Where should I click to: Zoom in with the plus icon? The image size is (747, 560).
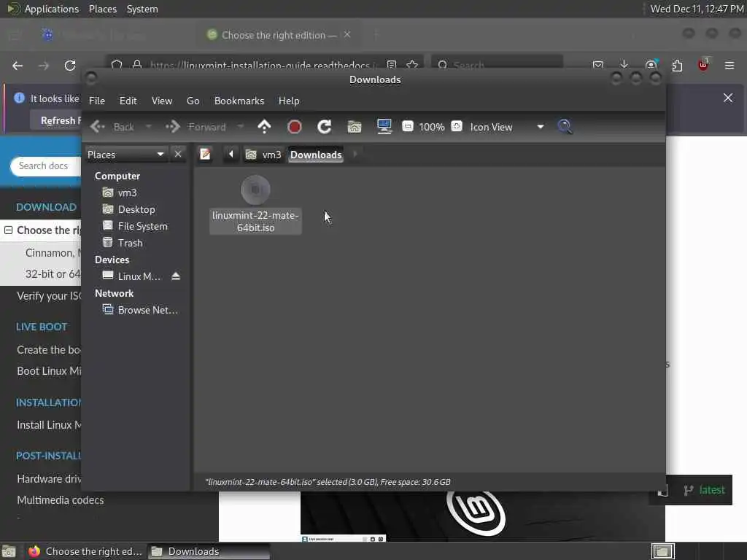click(457, 126)
